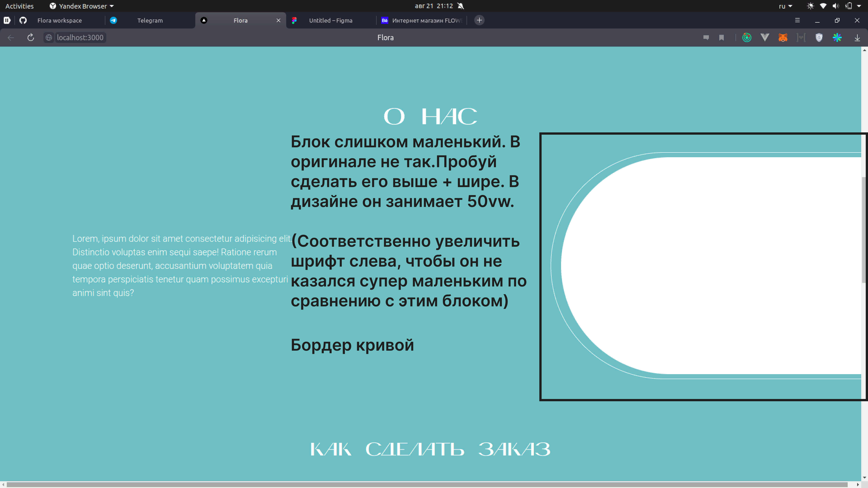868x488 pixels.
Task: Expand the keyboard language selector showing ru
Action: pos(785,6)
